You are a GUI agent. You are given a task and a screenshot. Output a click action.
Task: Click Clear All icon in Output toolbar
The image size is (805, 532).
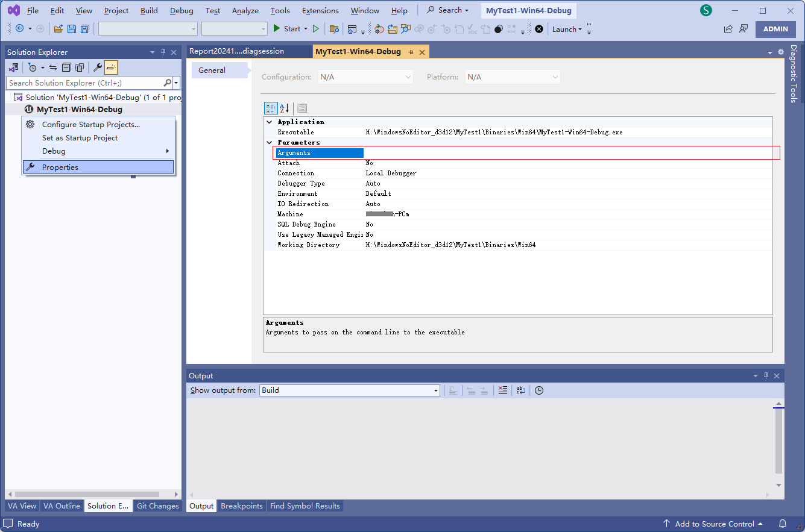point(503,390)
